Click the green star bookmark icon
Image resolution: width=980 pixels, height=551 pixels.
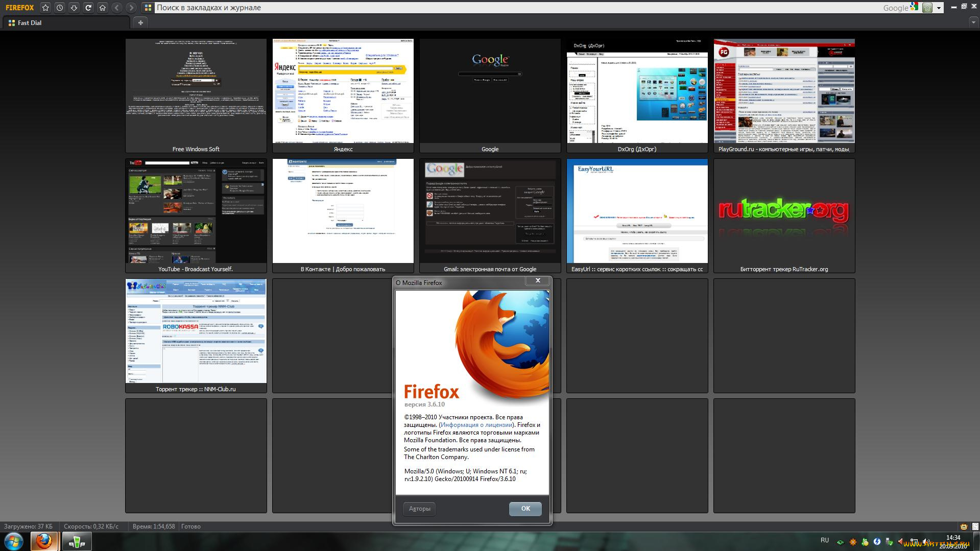(927, 8)
